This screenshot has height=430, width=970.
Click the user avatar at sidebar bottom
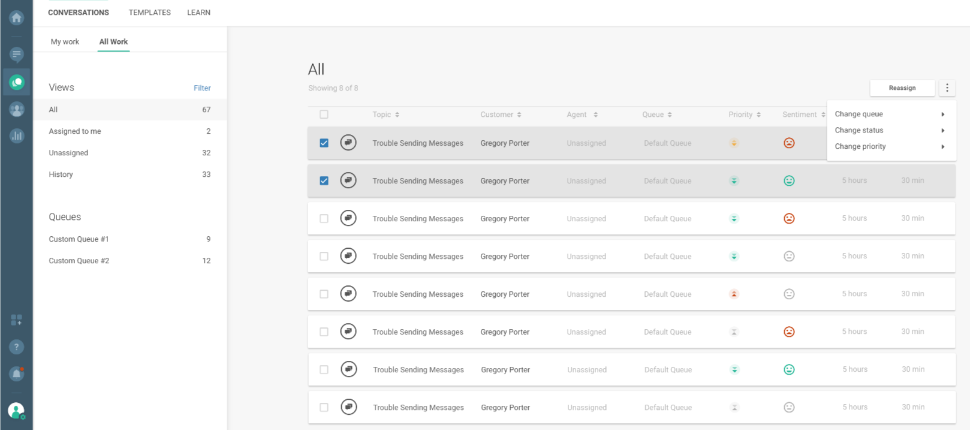tap(16, 410)
